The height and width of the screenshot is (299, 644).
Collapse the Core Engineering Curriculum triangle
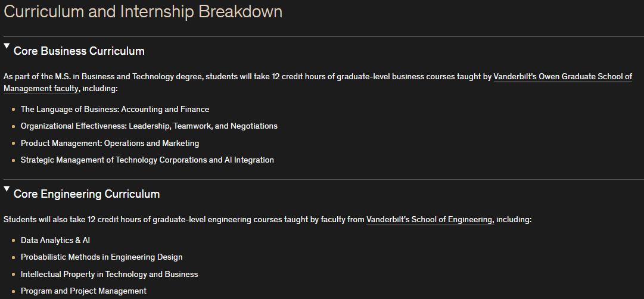coord(7,189)
